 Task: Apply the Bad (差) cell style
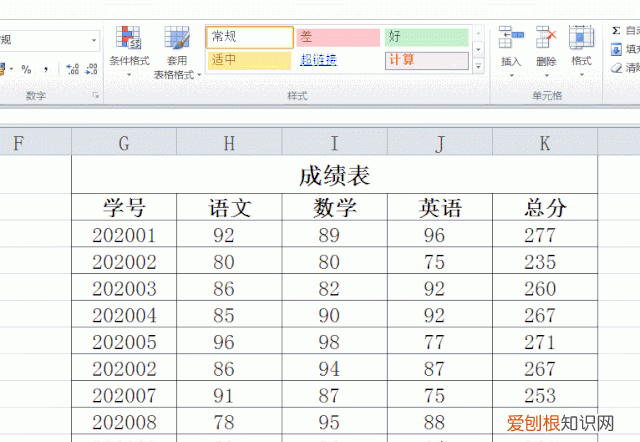338,37
